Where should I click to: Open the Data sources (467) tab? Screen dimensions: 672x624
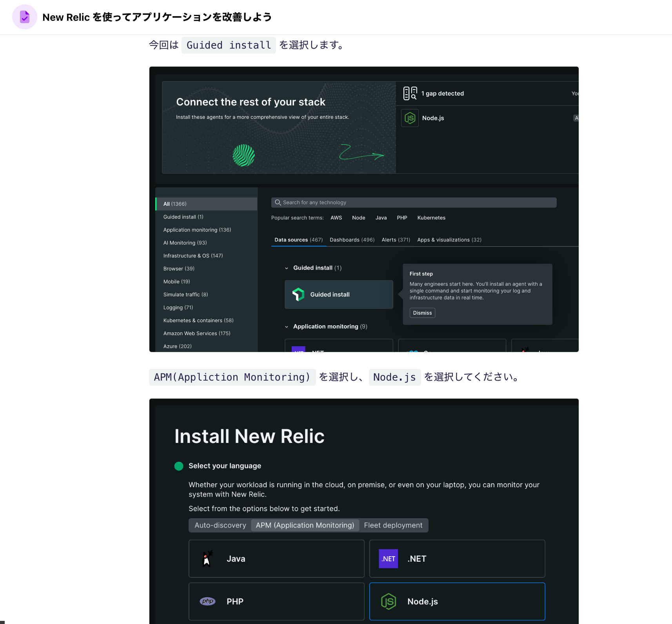298,240
